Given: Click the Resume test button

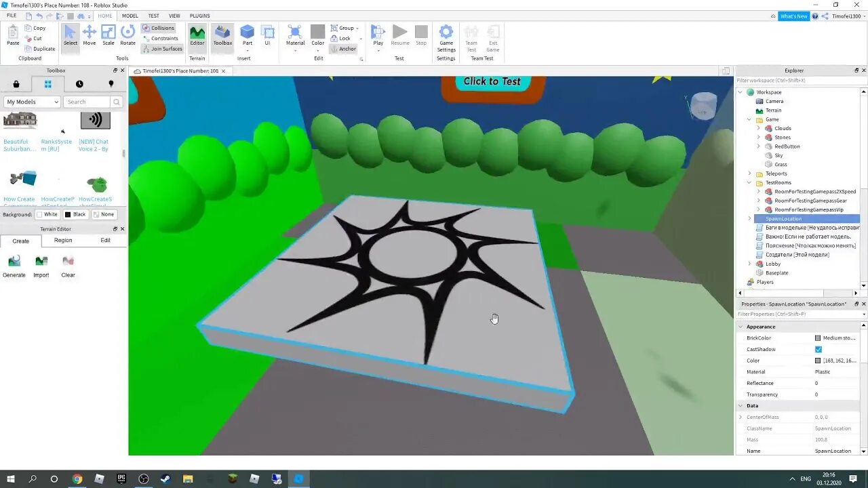Looking at the screenshot, I should coord(400,35).
